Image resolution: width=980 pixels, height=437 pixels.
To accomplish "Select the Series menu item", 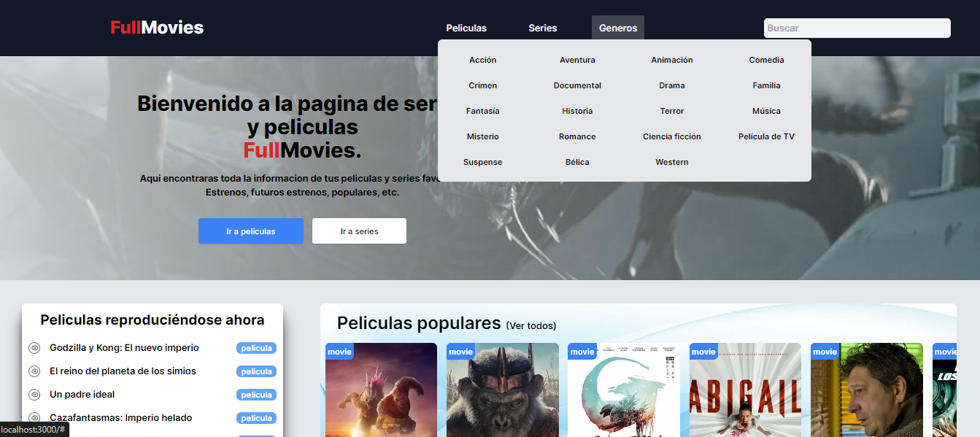I will [542, 28].
